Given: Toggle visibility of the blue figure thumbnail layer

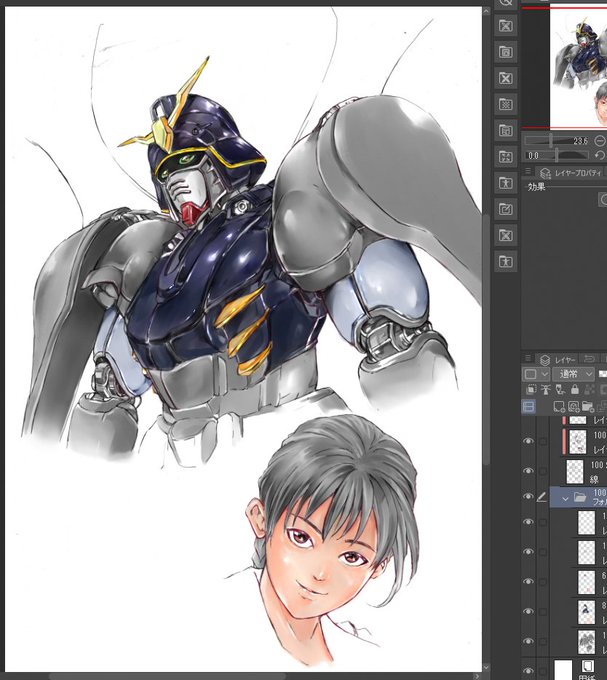Looking at the screenshot, I should tap(528, 611).
